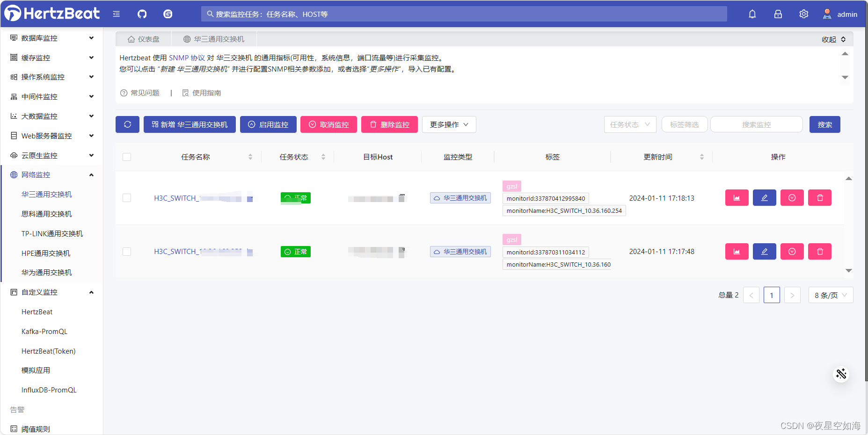Collapse 自定义监控 menu group
This screenshot has height=435, width=868.
coord(52,292)
